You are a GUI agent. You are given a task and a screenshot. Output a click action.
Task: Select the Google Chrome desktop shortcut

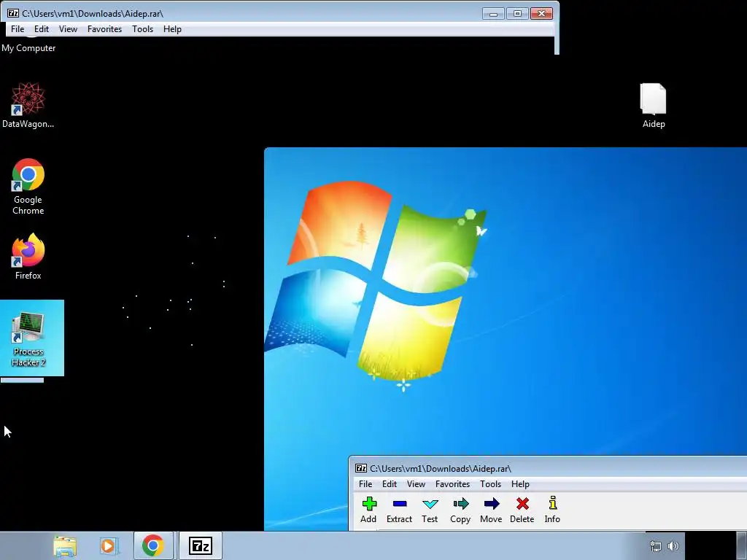28,186
